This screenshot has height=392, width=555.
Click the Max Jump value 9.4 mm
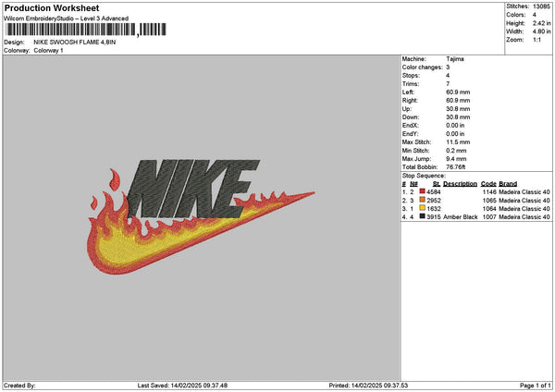[x=456, y=159]
